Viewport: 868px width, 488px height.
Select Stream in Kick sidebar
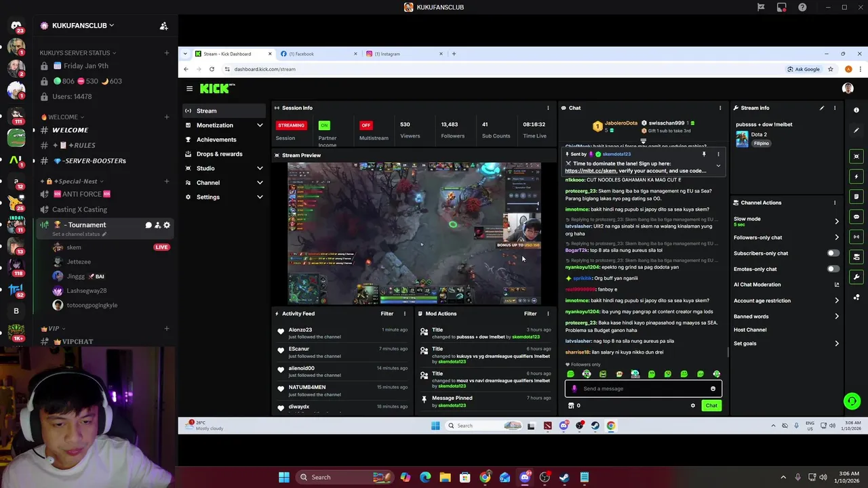click(x=224, y=111)
